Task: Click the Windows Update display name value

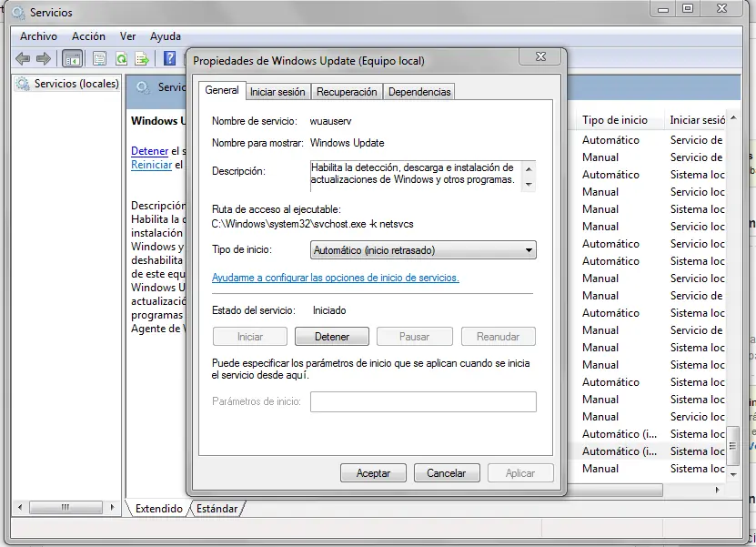Action: coord(348,143)
